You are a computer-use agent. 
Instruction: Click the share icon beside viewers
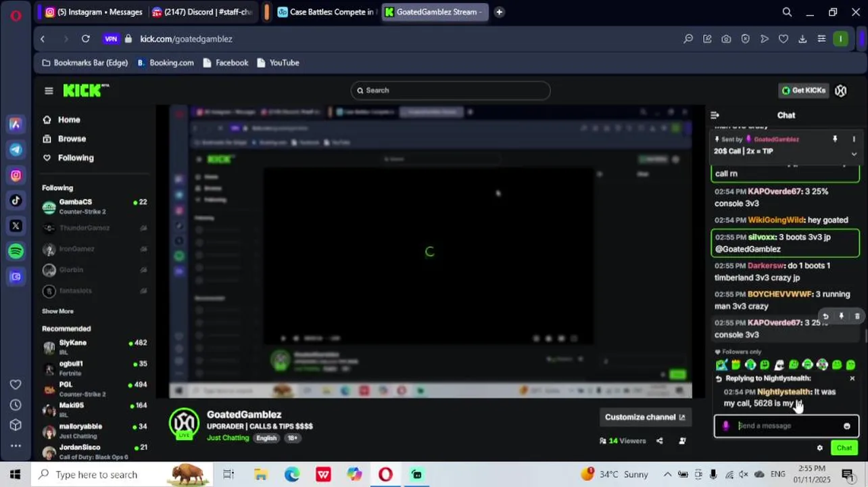659,441
